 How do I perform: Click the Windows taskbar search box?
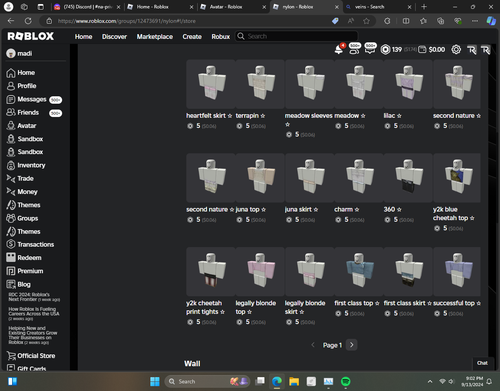[x=208, y=381]
